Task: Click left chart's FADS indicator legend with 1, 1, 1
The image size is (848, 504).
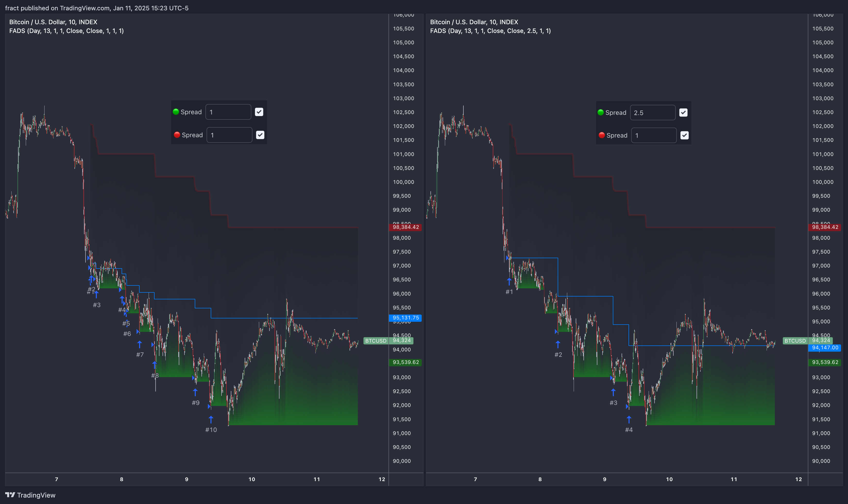Action: (x=67, y=31)
